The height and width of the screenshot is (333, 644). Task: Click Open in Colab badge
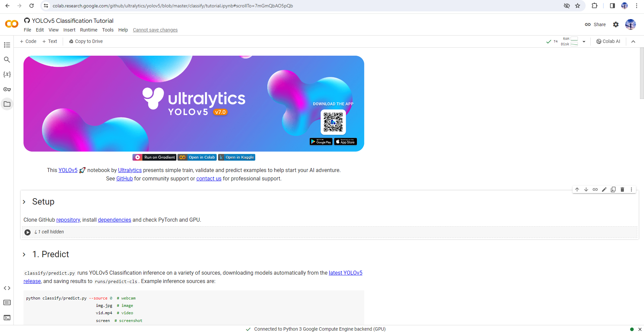point(197,157)
